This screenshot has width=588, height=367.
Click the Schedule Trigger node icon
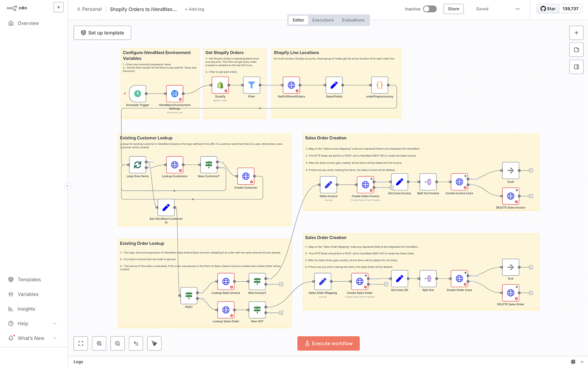(x=137, y=94)
